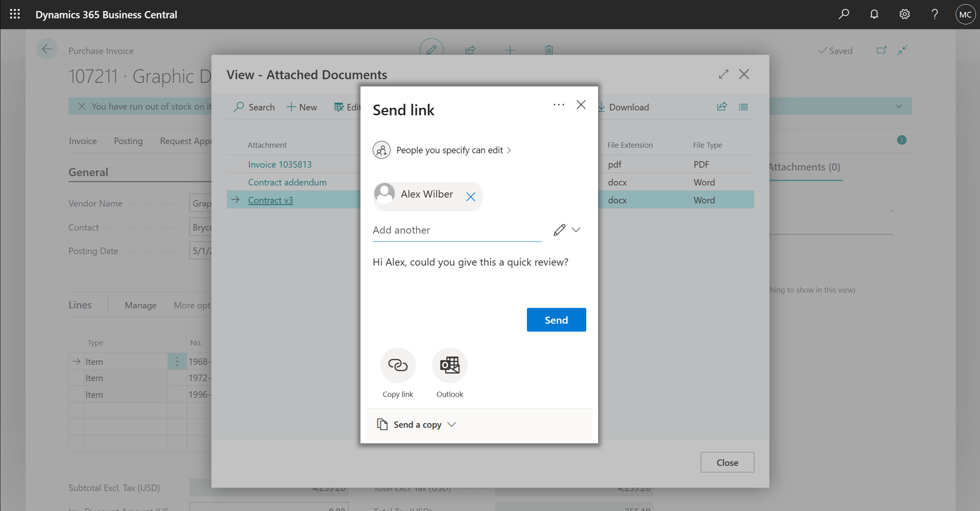Remove Alex Wilber from recipients
This screenshot has width=980, height=511.
[471, 195]
